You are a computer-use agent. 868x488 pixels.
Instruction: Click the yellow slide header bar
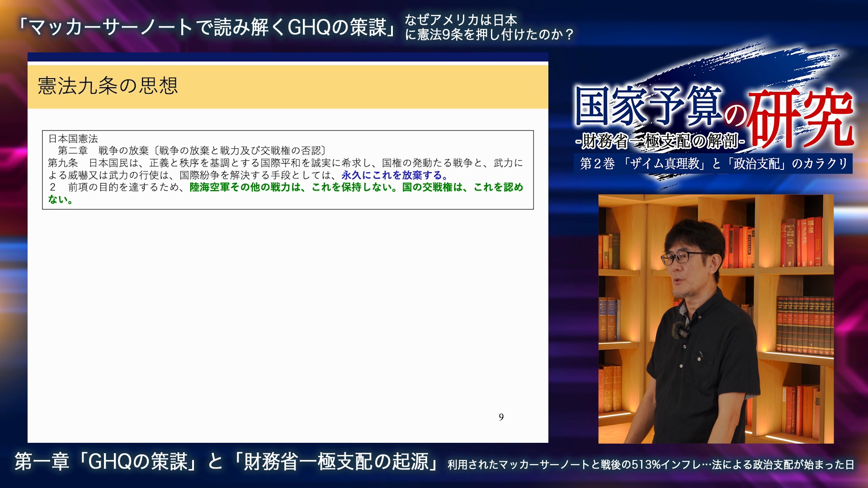(x=362, y=86)
